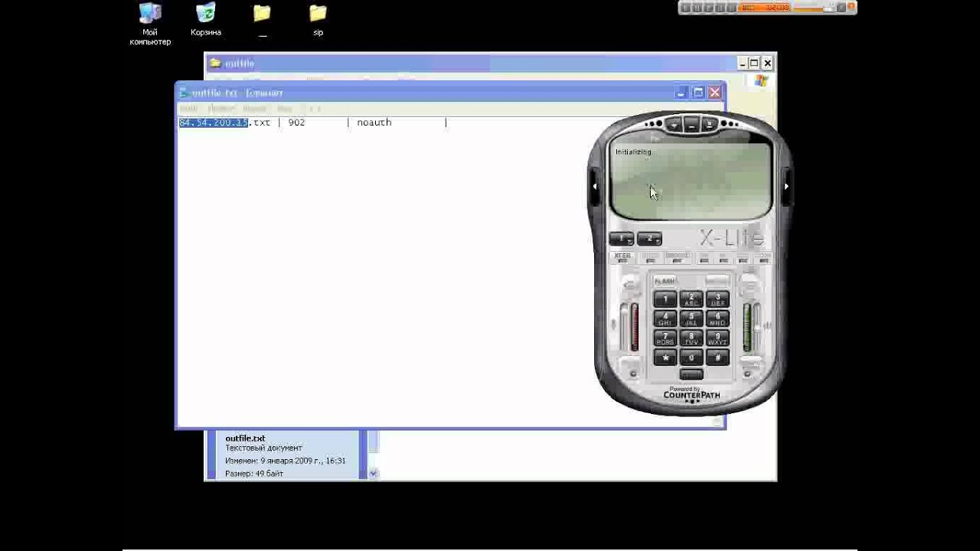Toggle the HOLD button on softphone
The height and width of the screenshot is (551, 980).
point(650,257)
